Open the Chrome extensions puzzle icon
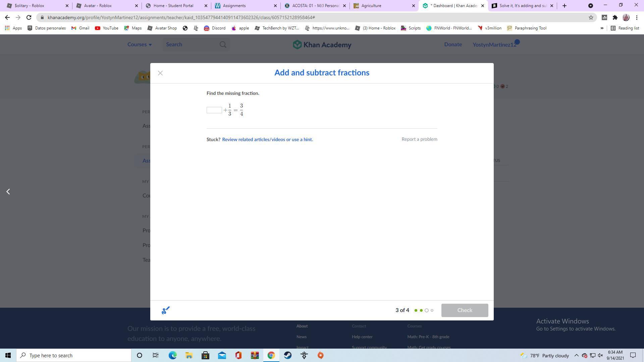644x362 pixels. (x=615, y=17)
